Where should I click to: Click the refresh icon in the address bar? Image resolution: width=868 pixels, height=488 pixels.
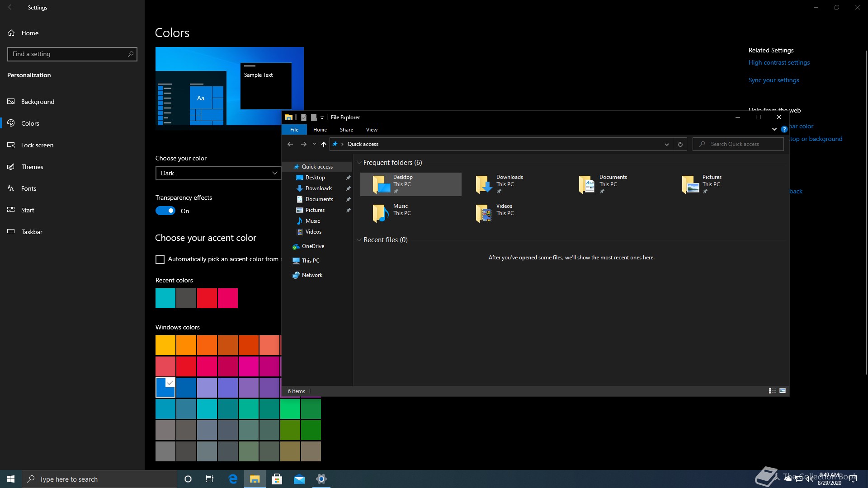680,144
